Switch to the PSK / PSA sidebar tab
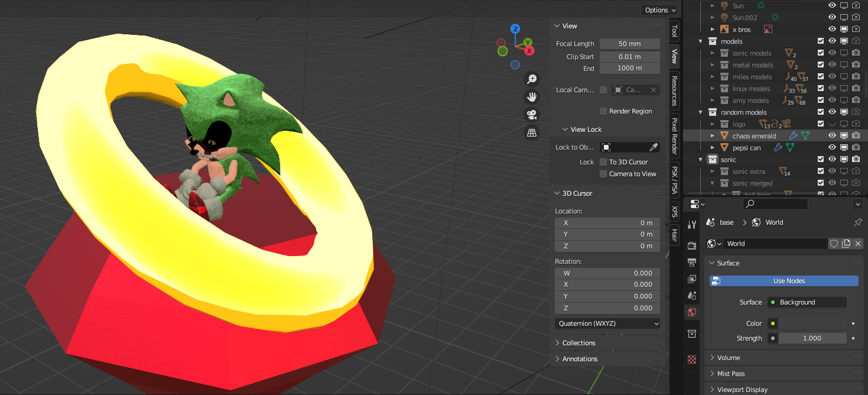 [x=674, y=180]
